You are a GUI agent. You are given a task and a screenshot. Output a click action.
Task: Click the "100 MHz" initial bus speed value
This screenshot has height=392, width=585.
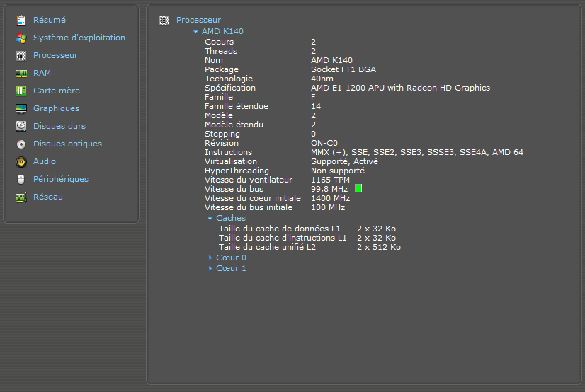[x=328, y=207]
